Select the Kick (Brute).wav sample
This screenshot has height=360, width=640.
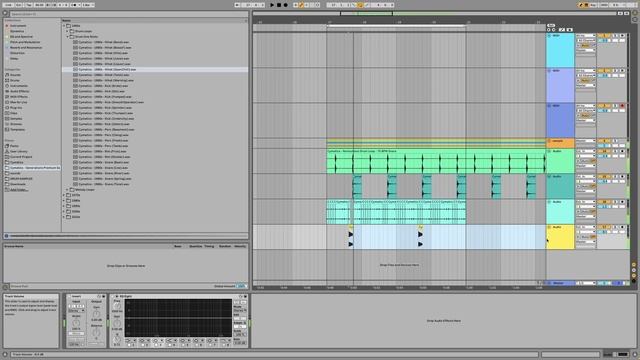pos(103,86)
